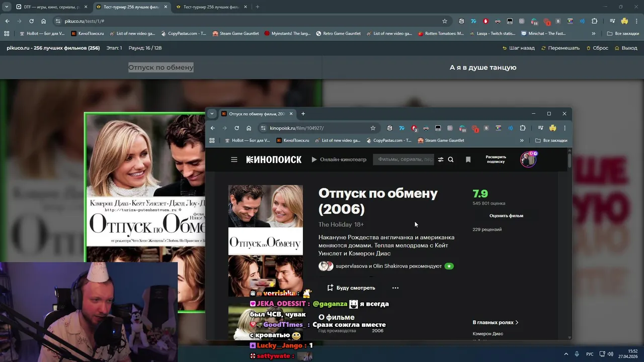Click Kinopoisk search field 'Фильмы, сериалы'
The width and height of the screenshot is (644, 362).
404,159
